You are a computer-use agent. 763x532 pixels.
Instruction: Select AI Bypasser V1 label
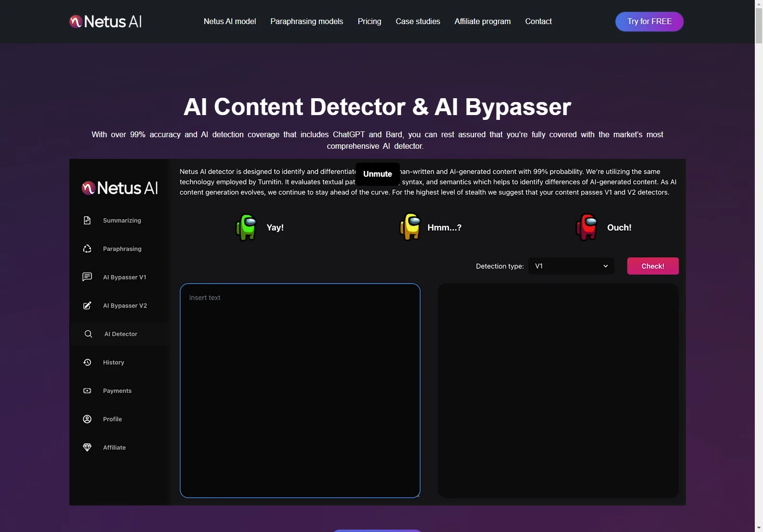tap(124, 277)
